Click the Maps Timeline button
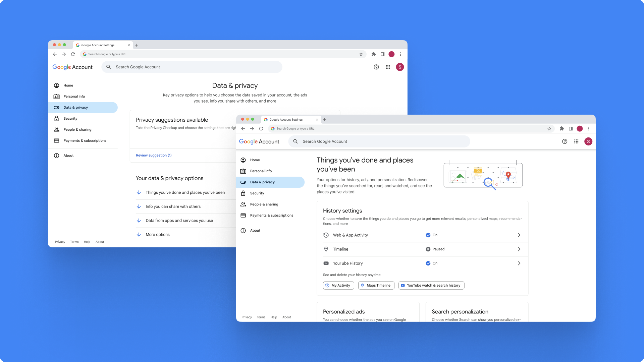The height and width of the screenshot is (362, 644). click(x=376, y=286)
